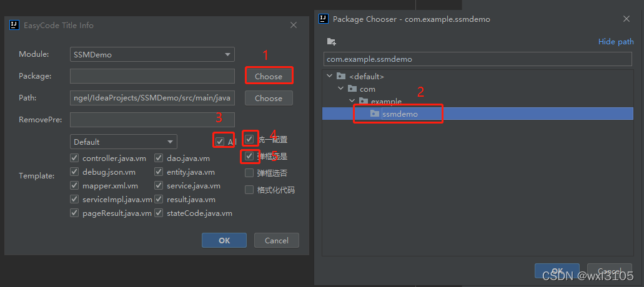Uncheck dao.java.vm template

[159, 158]
